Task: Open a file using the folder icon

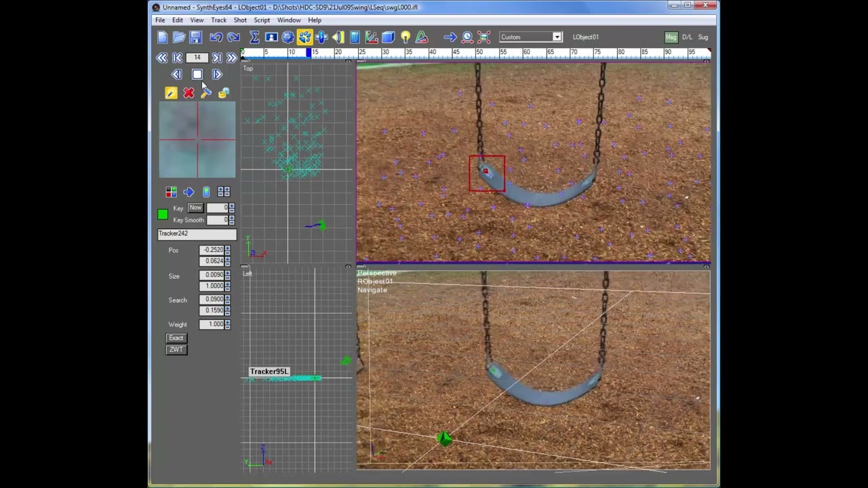Action: [179, 37]
